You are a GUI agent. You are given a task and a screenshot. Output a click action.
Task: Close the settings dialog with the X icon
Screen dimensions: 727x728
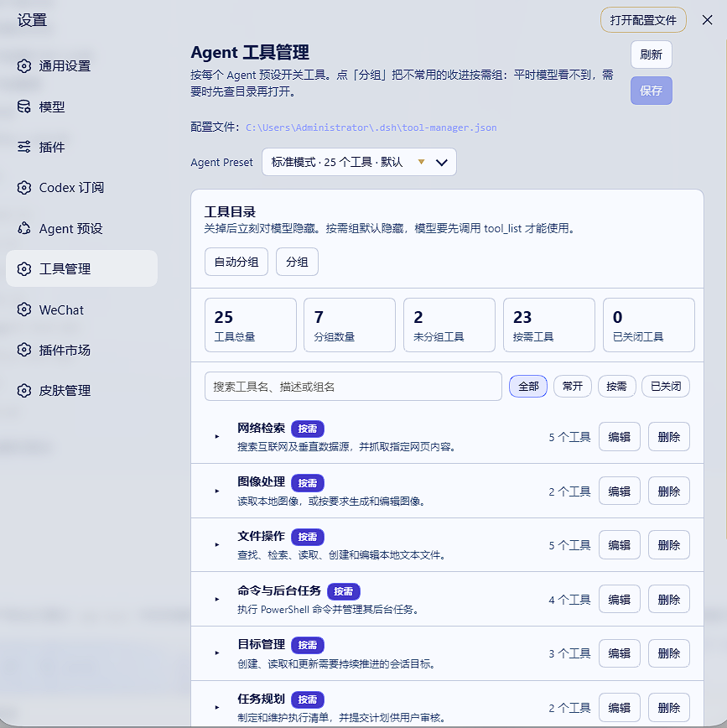707,20
